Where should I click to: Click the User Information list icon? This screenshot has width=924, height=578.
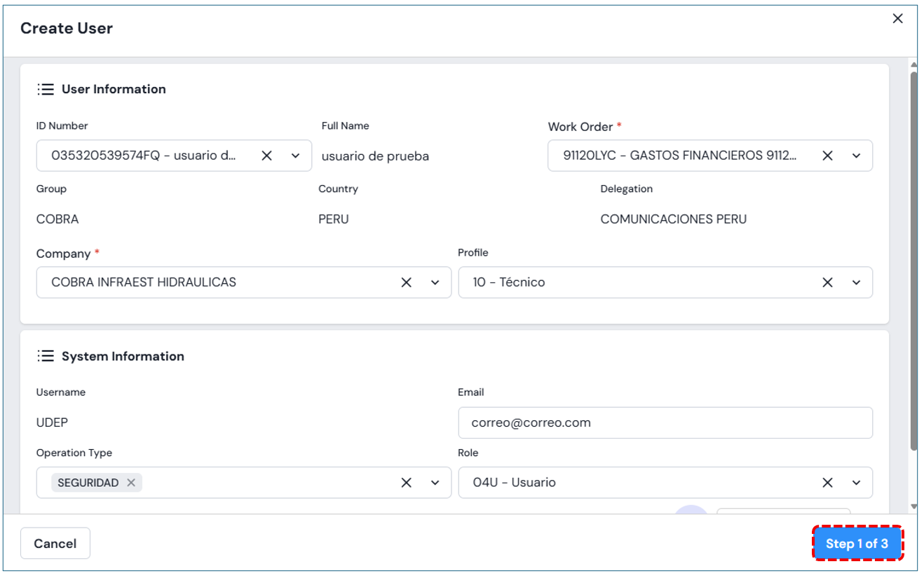click(x=46, y=90)
